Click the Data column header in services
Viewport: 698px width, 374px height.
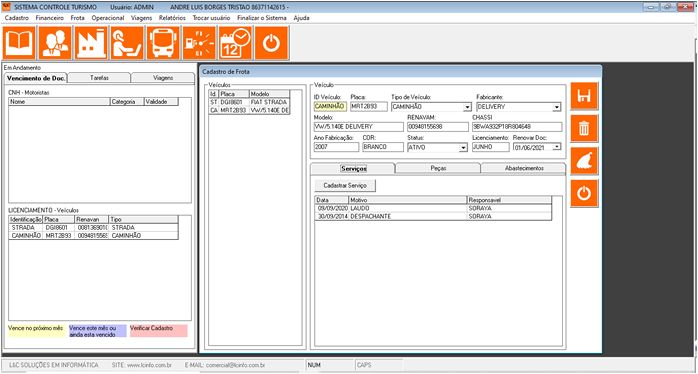(332, 200)
